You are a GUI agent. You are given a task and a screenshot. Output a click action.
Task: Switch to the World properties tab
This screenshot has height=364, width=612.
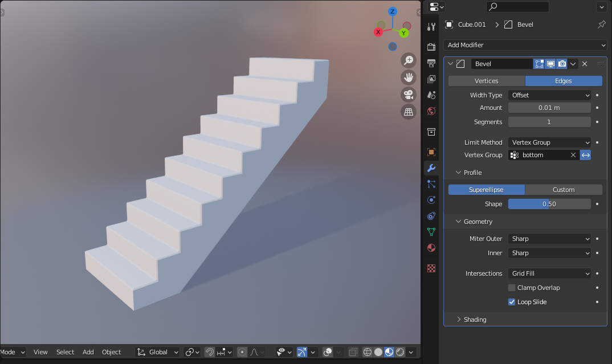click(431, 111)
